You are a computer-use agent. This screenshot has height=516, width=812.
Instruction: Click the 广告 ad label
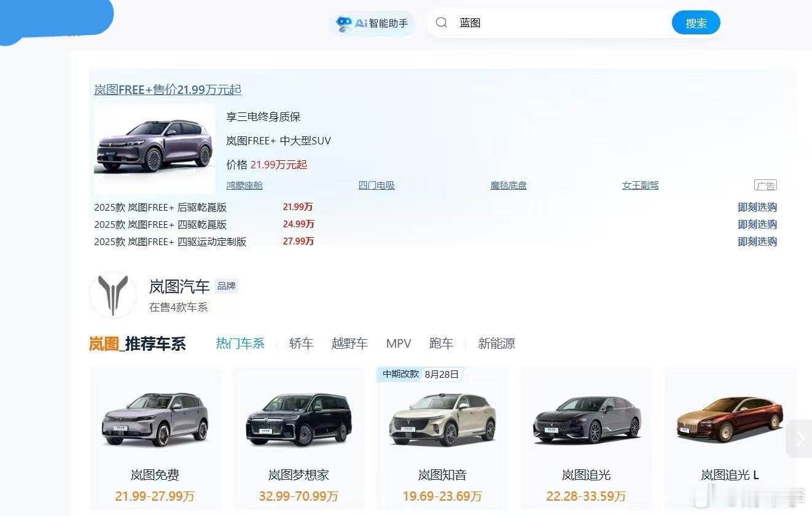click(765, 185)
